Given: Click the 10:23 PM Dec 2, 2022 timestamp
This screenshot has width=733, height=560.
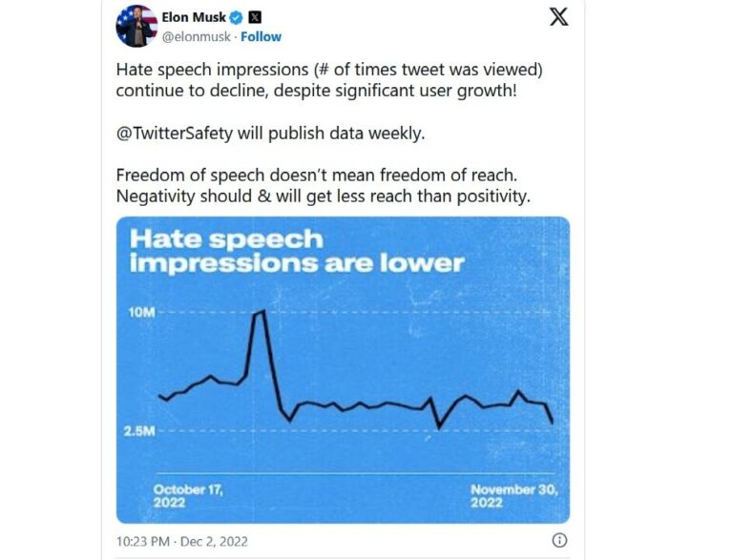Looking at the screenshot, I should click(x=181, y=541).
